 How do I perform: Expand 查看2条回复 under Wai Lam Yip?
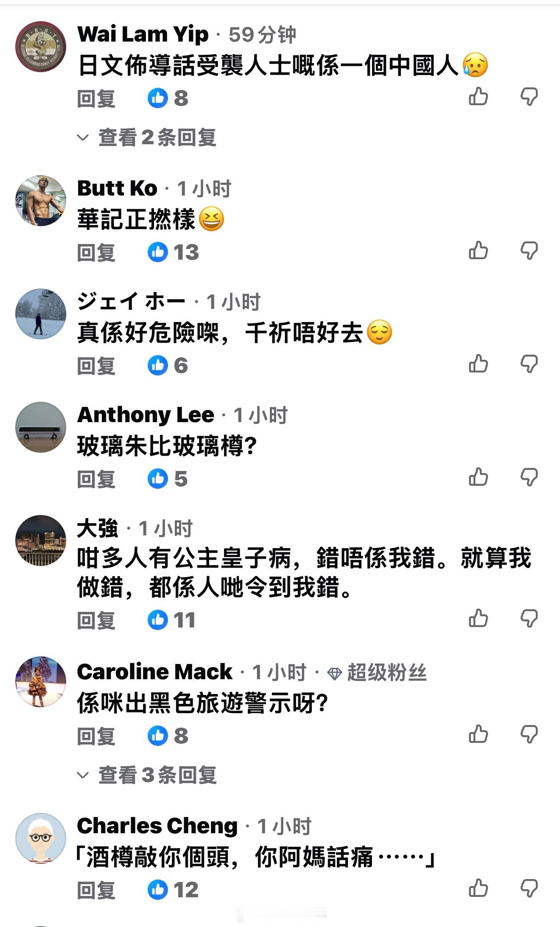click(157, 137)
